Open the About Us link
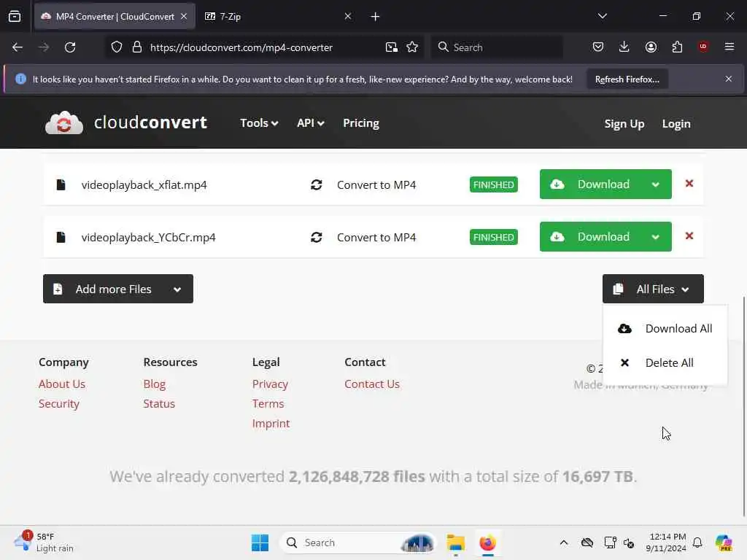This screenshot has height=560, width=747. click(62, 384)
